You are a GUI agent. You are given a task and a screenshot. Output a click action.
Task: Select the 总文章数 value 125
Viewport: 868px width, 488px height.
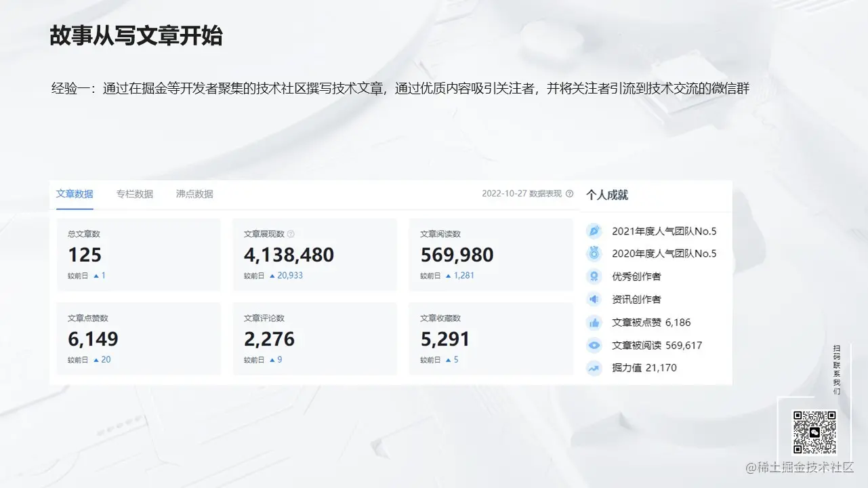(85, 255)
